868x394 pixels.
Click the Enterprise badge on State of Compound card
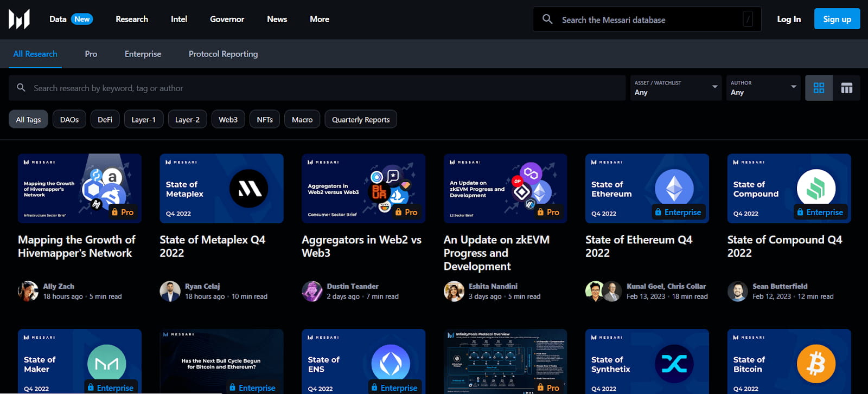tap(820, 212)
